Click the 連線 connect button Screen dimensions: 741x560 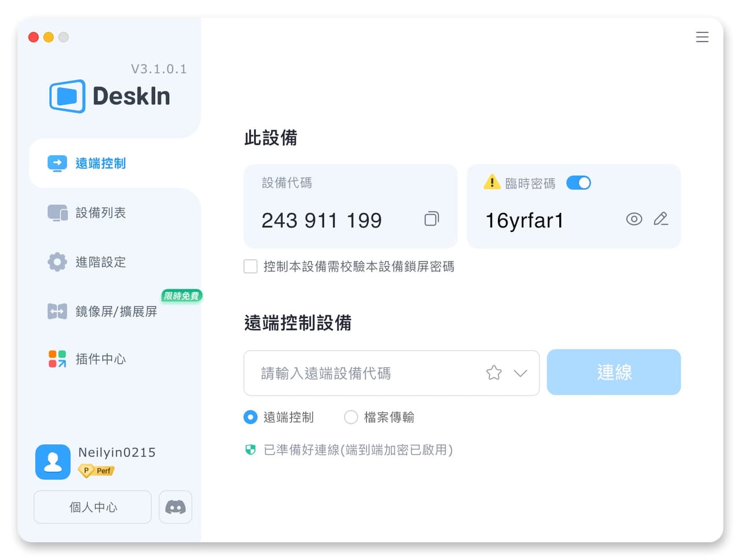[x=614, y=372]
